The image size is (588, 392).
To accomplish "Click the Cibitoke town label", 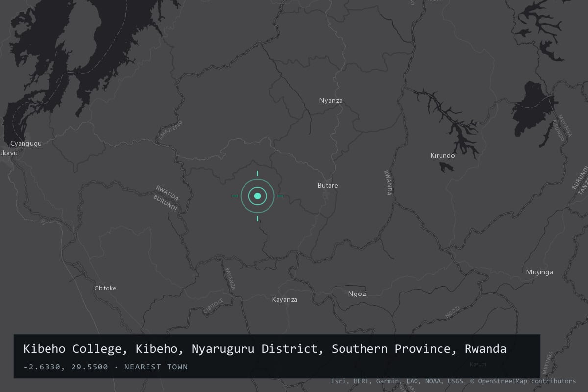I will pyautogui.click(x=105, y=288).
